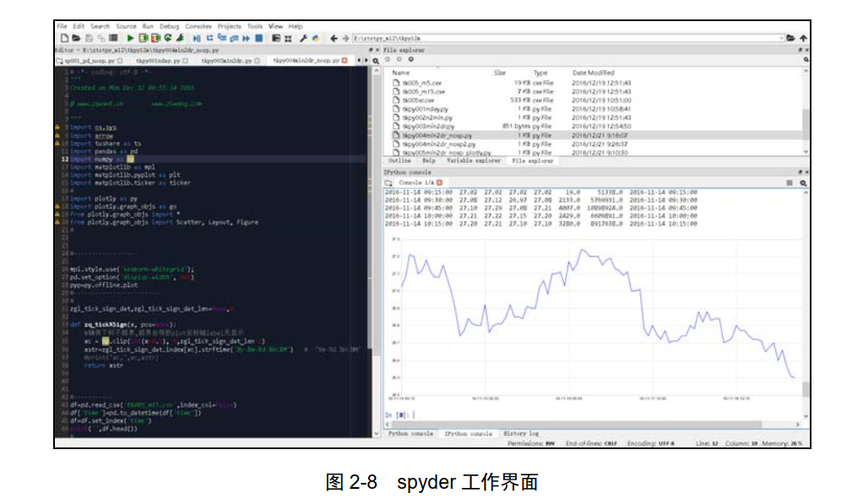
Task: Switch to the Python console tab
Action: tap(410, 434)
